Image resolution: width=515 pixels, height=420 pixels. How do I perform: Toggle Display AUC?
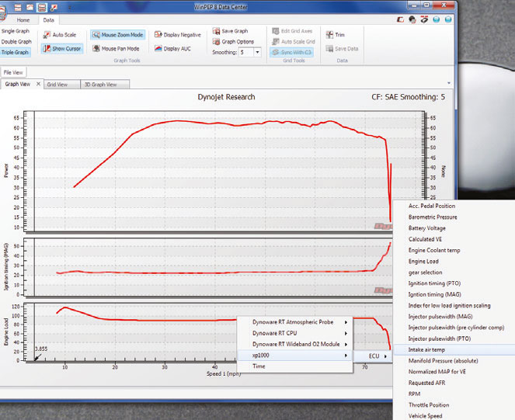point(172,49)
